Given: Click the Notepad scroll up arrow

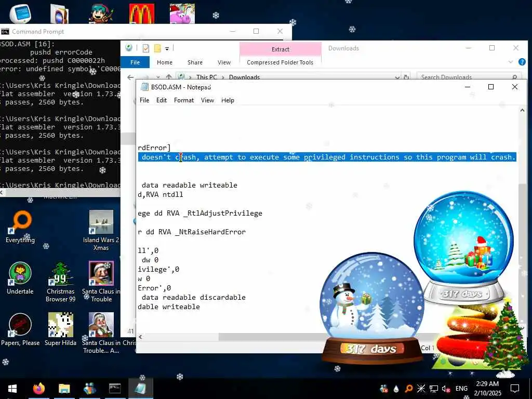Looking at the screenshot, I should (522, 110).
